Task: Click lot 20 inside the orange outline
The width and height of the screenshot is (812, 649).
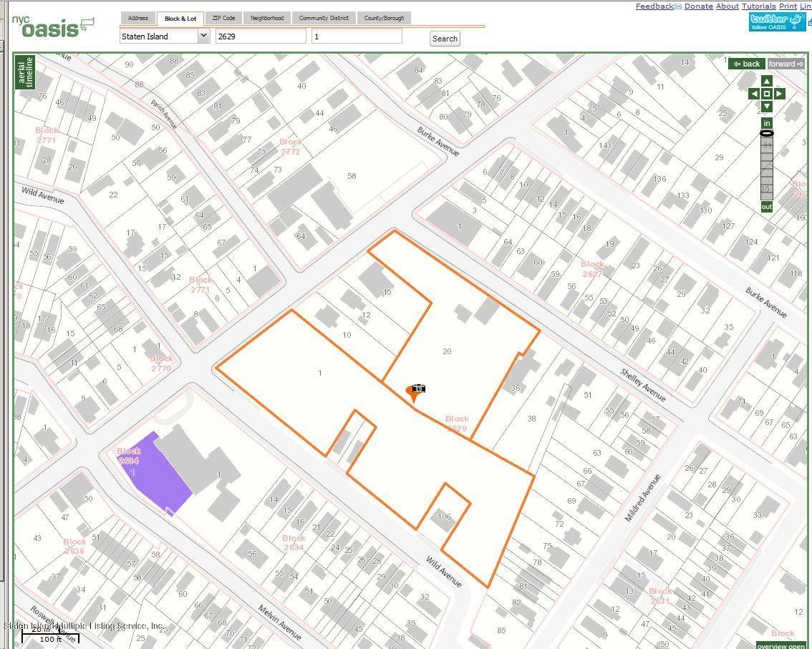Action: pyautogui.click(x=447, y=351)
